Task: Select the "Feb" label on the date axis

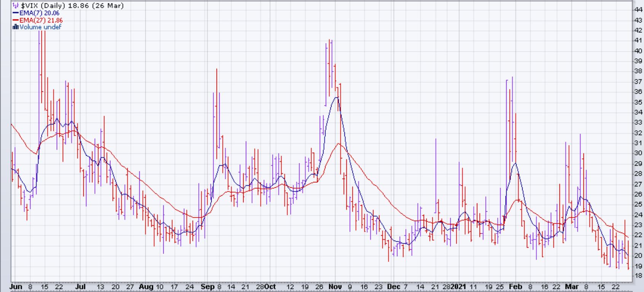Action: pos(516,287)
